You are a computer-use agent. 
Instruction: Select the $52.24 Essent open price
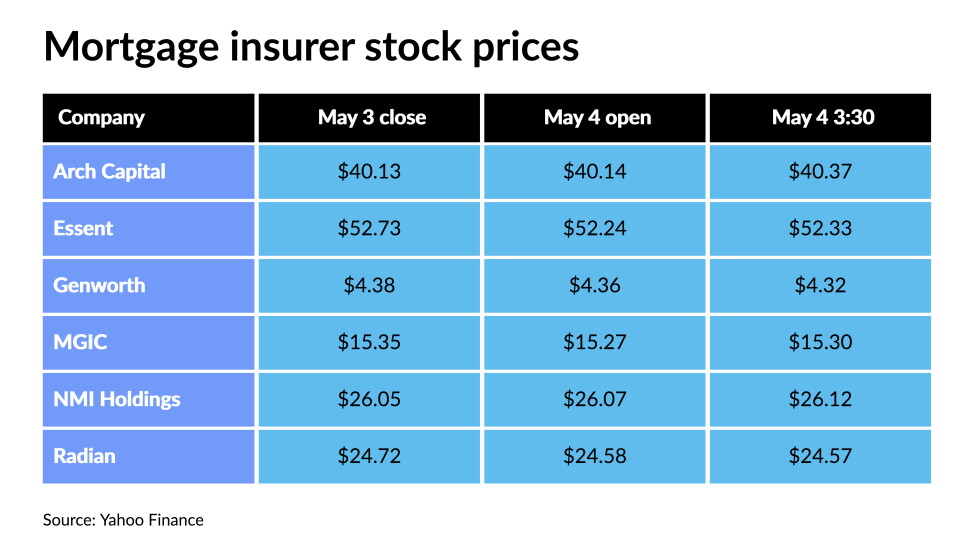coord(594,229)
